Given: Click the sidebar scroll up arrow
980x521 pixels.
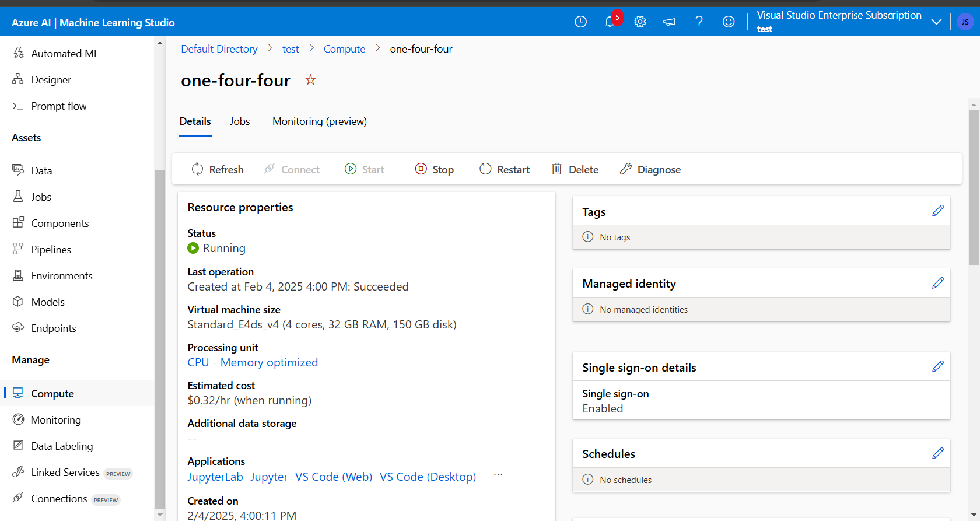Looking at the screenshot, I should click(x=160, y=43).
